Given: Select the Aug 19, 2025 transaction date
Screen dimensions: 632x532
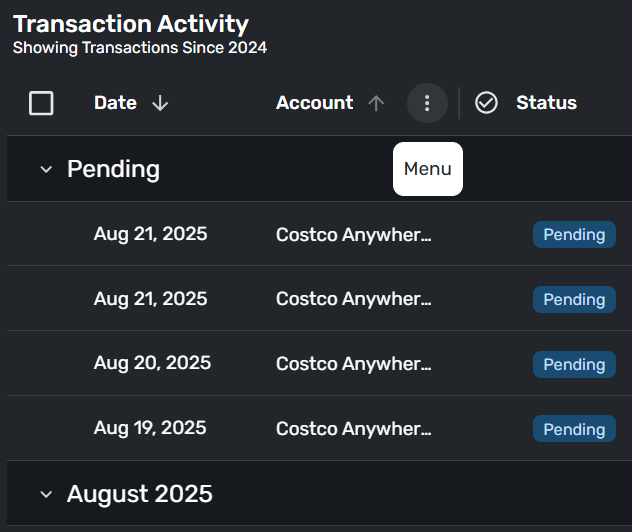Looking at the screenshot, I should click(150, 428).
